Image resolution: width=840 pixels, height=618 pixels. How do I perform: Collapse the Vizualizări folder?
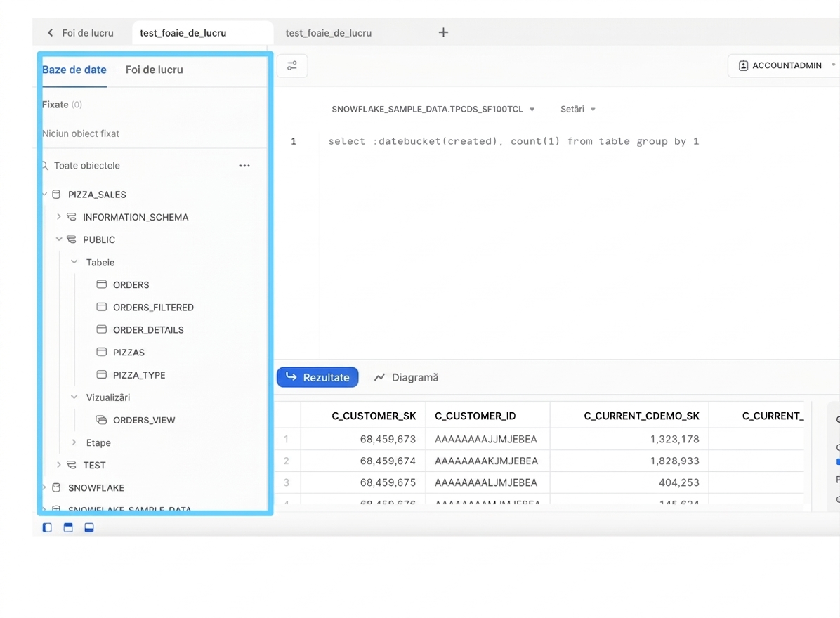74,397
